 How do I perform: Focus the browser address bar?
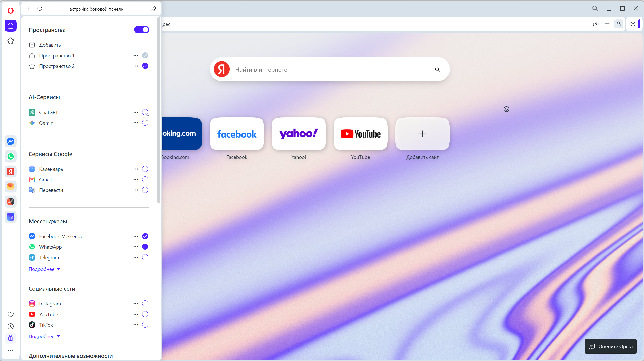[x=375, y=24]
